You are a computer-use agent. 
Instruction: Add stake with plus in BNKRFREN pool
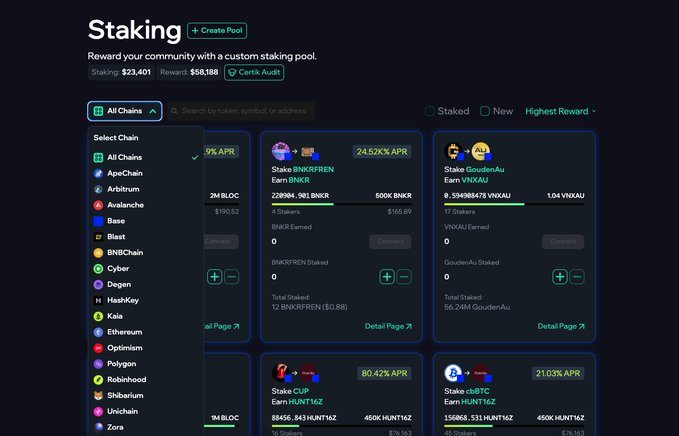tap(387, 277)
